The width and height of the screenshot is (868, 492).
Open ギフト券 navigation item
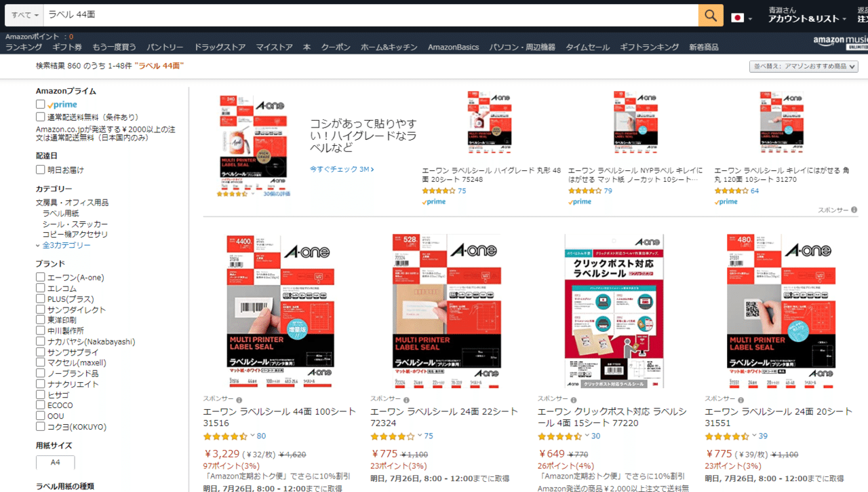(x=67, y=47)
